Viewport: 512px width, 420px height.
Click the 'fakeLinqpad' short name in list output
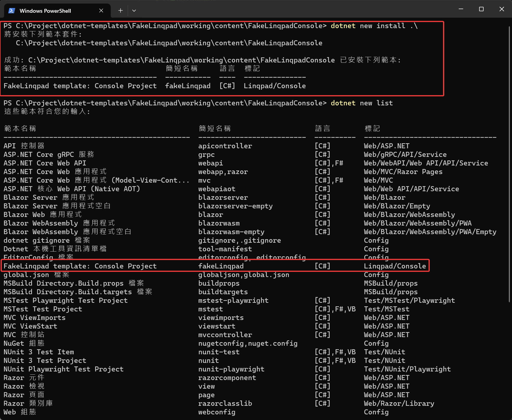221,266
